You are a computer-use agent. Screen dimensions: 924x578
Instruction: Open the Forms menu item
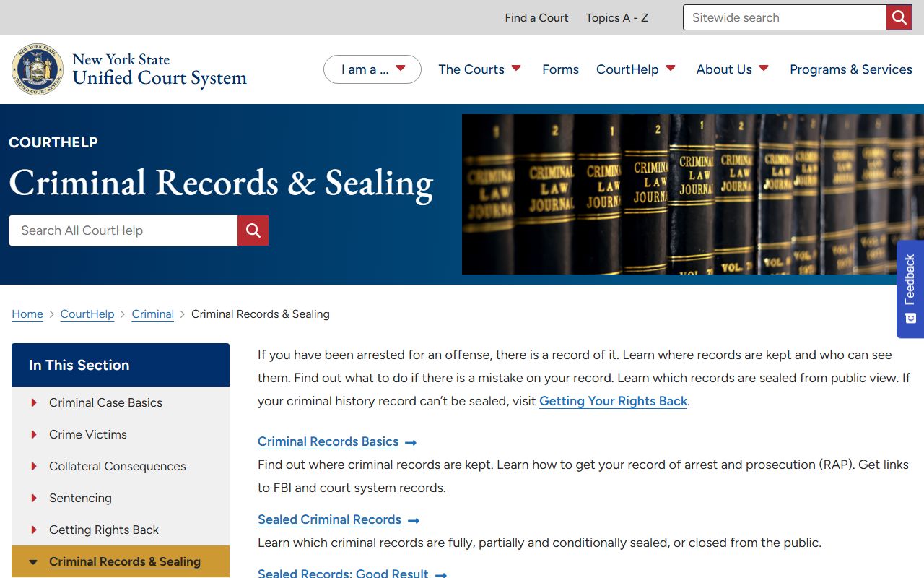560,69
